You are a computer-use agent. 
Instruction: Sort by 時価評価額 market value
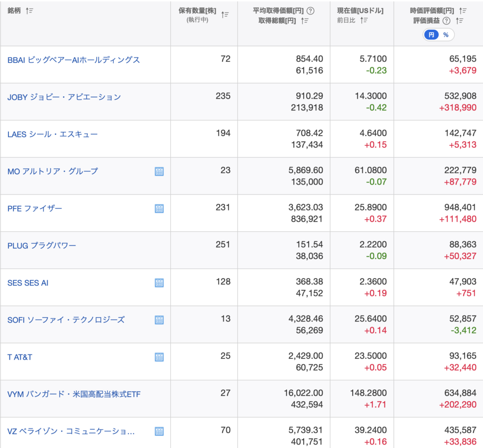(463, 10)
